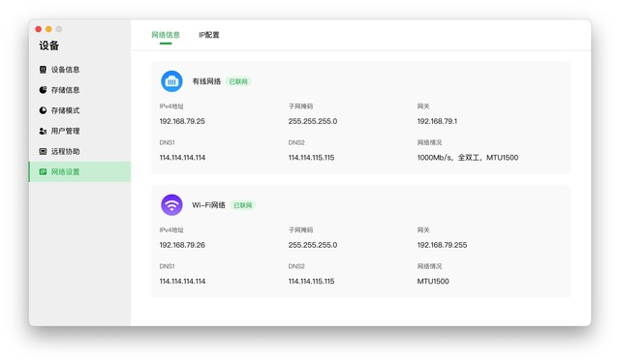Click the 设备信息 device icon

[x=43, y=70]
